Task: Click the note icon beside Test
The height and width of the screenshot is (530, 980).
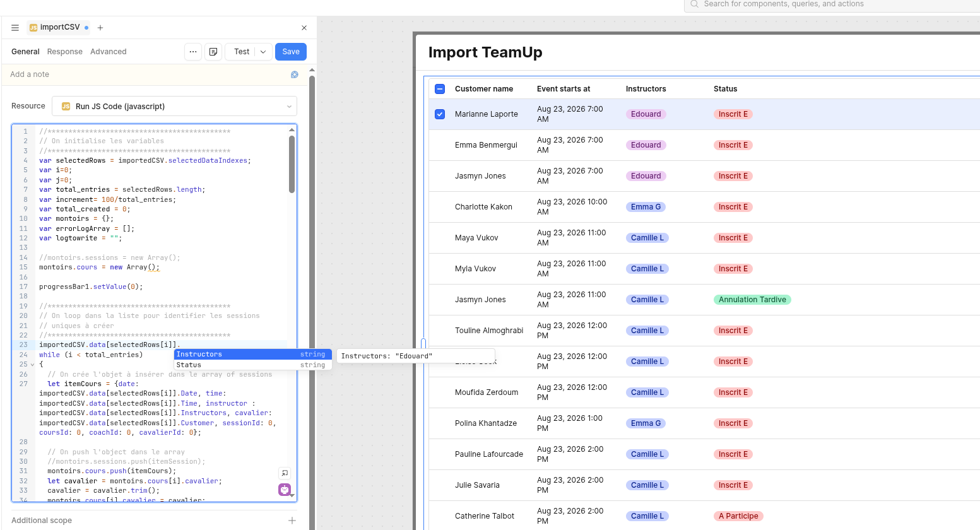Action: [213, 52]
